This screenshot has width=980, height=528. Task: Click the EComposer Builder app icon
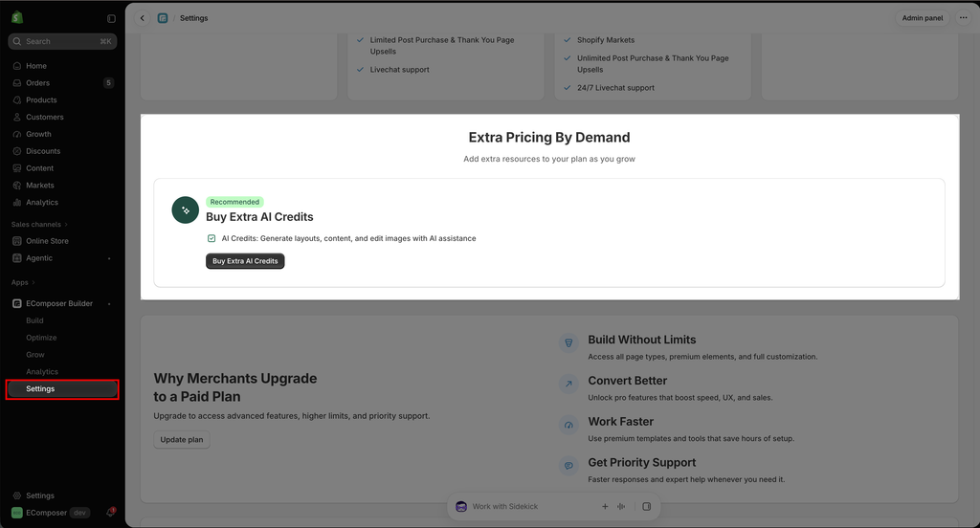click(17, 303)
